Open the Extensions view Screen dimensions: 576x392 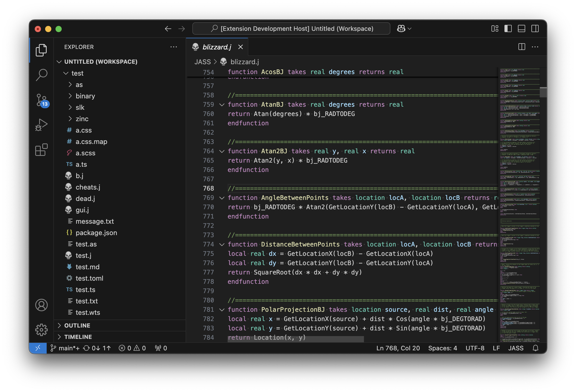[41, 150]
